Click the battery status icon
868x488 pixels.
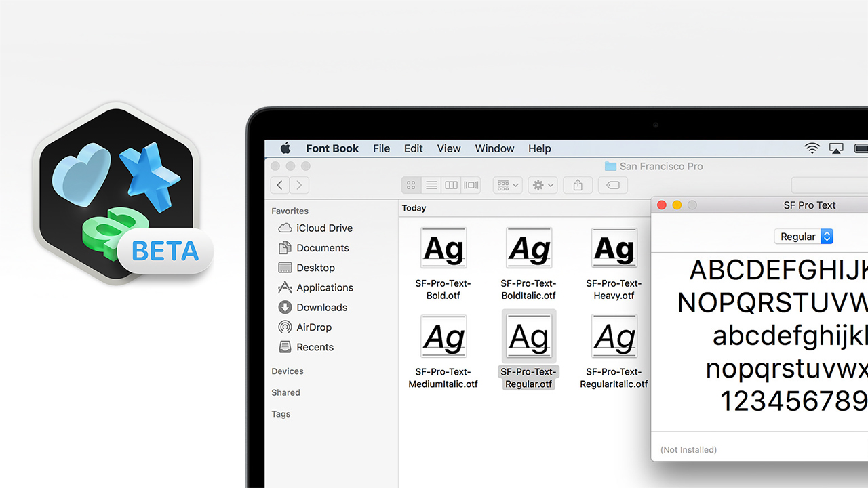(x=861, y=148)
